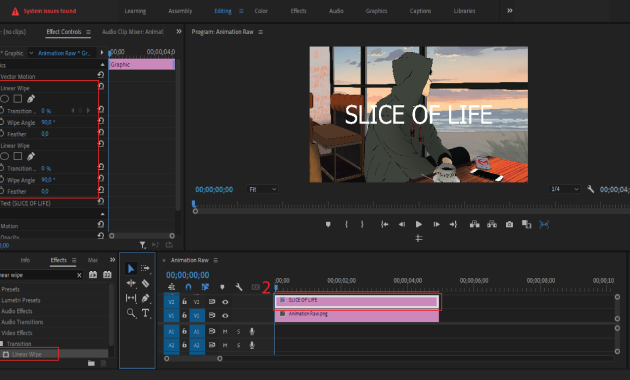This screenshot has width=630, height=380.
Task: Select the Pen tool in tools panel
Action: click(145, 298)
